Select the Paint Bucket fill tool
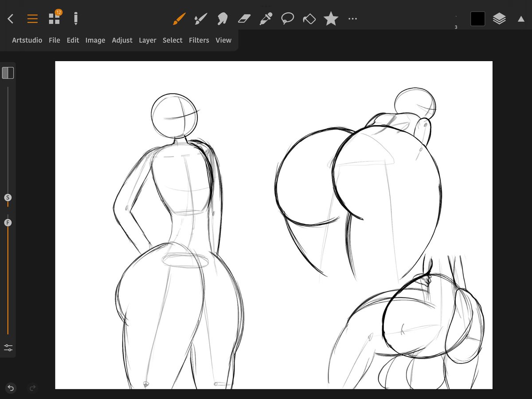532x399 pixels. tap(309, 19)
